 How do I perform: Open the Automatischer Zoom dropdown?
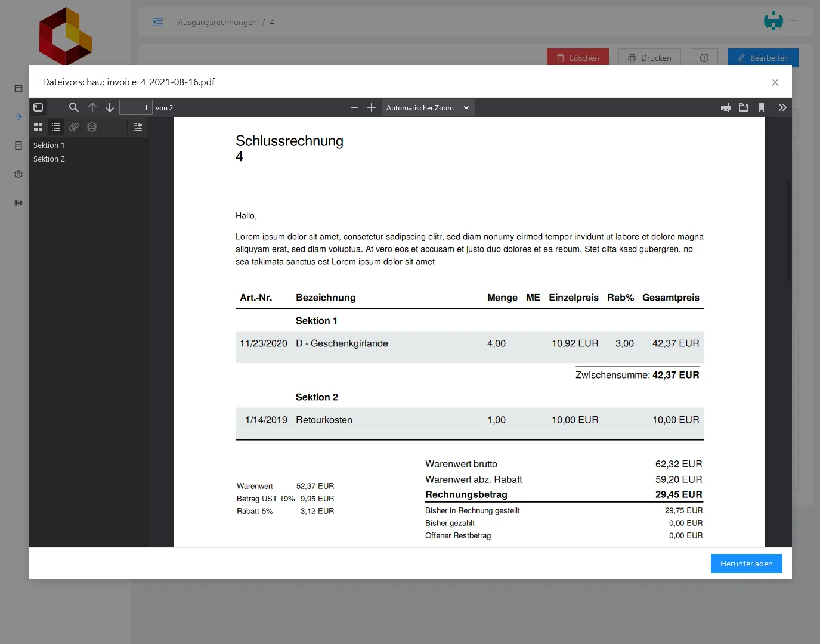(428, 107)
